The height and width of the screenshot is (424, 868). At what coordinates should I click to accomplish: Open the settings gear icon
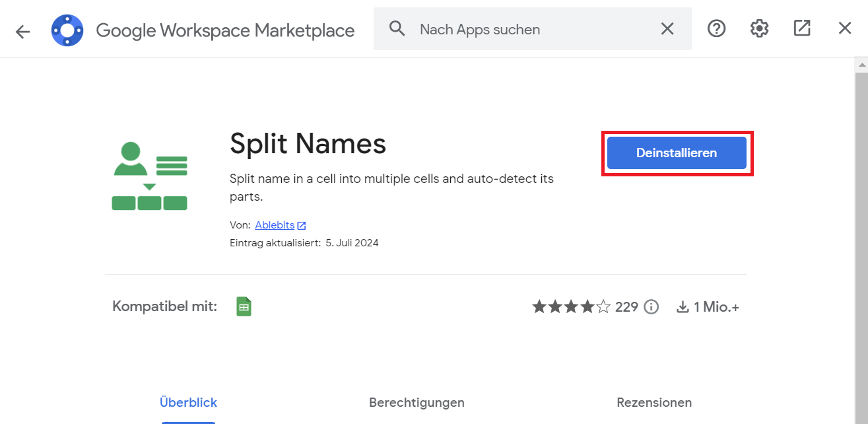pos(759,28)
